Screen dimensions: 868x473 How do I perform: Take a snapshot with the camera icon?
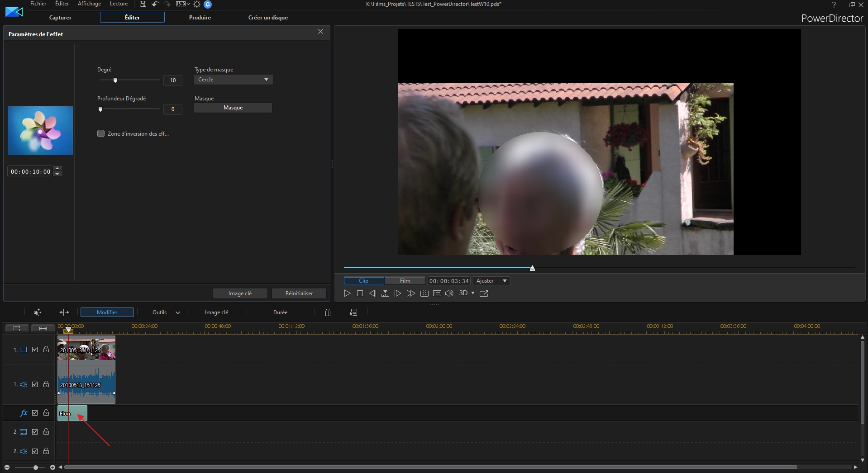[424, 293]
